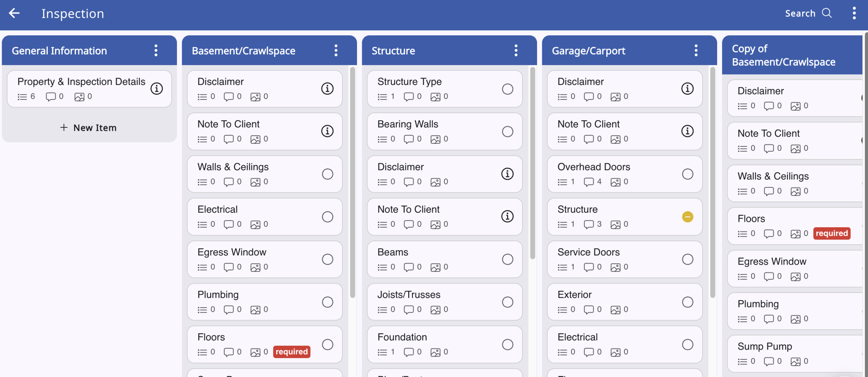Click the search magnifier icon
The height and width of the screenshot is (377, 868).
tap(827, 13)
